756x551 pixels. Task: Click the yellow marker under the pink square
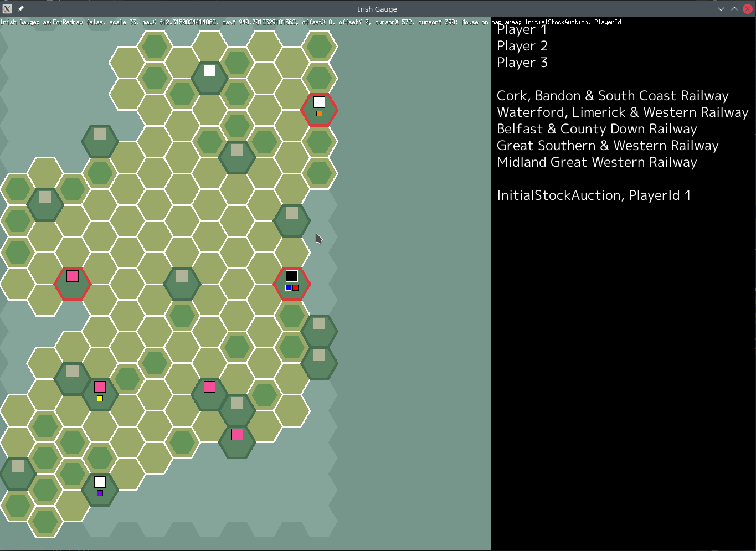(100, 398)
